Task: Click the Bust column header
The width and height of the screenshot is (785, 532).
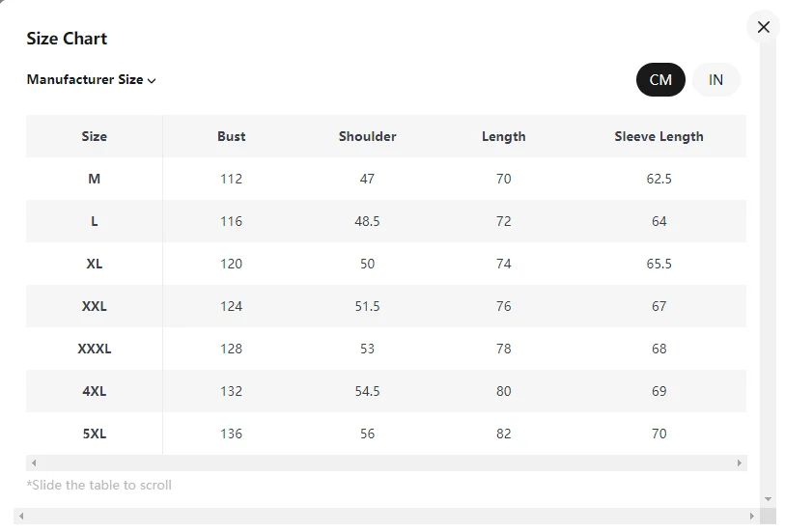Action: click(x=232, y=137)
